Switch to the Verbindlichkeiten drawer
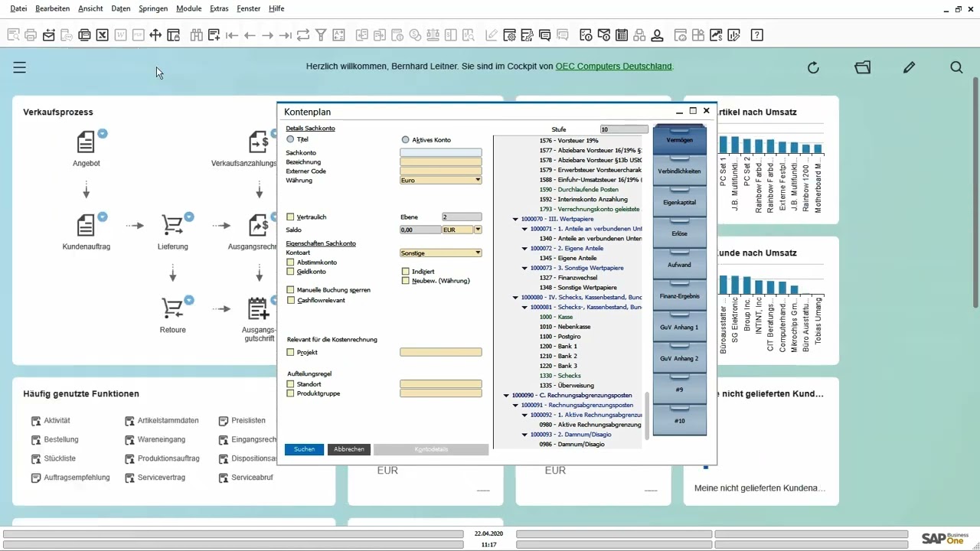 click(679, 171)
